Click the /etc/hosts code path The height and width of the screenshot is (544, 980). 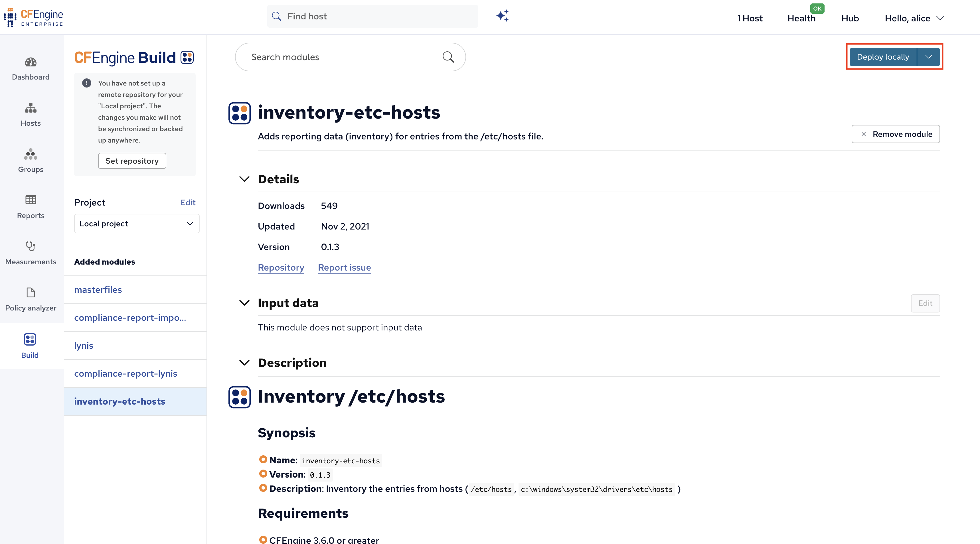click(491, 489)
